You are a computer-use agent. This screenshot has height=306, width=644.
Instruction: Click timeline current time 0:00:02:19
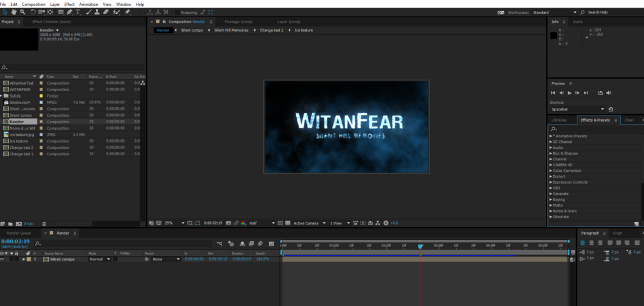click(15, 241)
